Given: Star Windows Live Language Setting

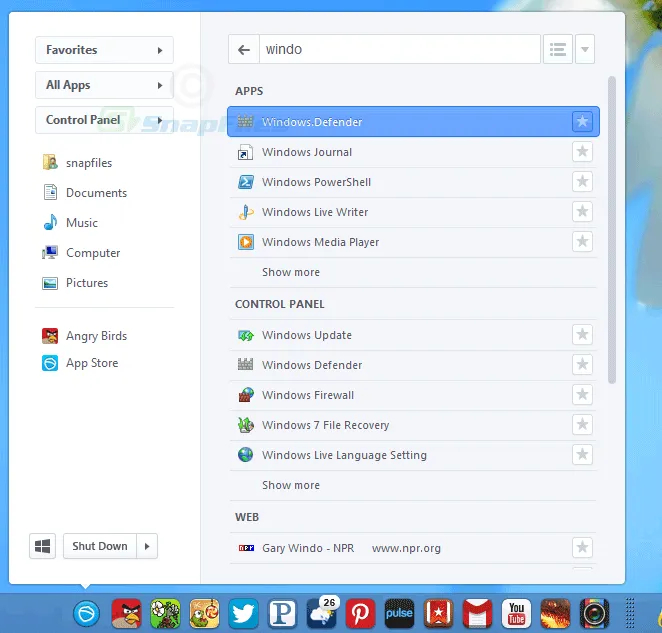Looking at the screenshot, I should (582, 454).
